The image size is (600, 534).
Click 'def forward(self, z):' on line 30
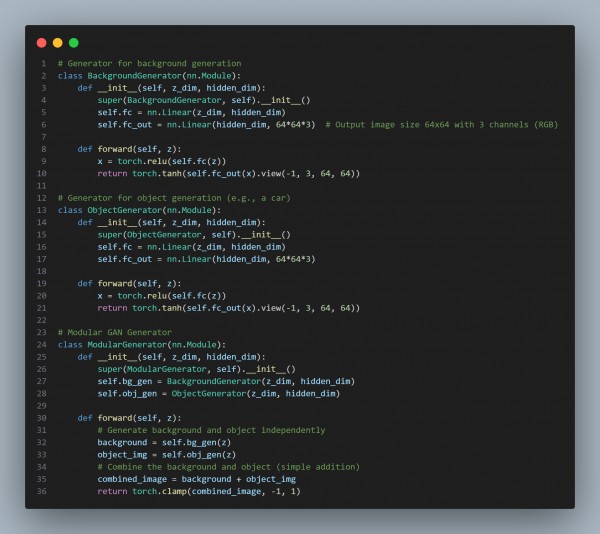click(x=129, y=418)
